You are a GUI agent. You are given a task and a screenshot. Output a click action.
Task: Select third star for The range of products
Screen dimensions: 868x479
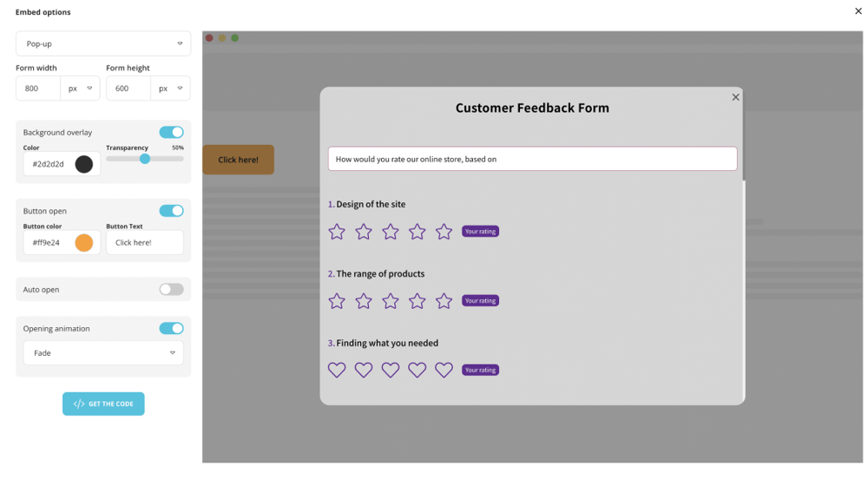(x=391, y=301)
